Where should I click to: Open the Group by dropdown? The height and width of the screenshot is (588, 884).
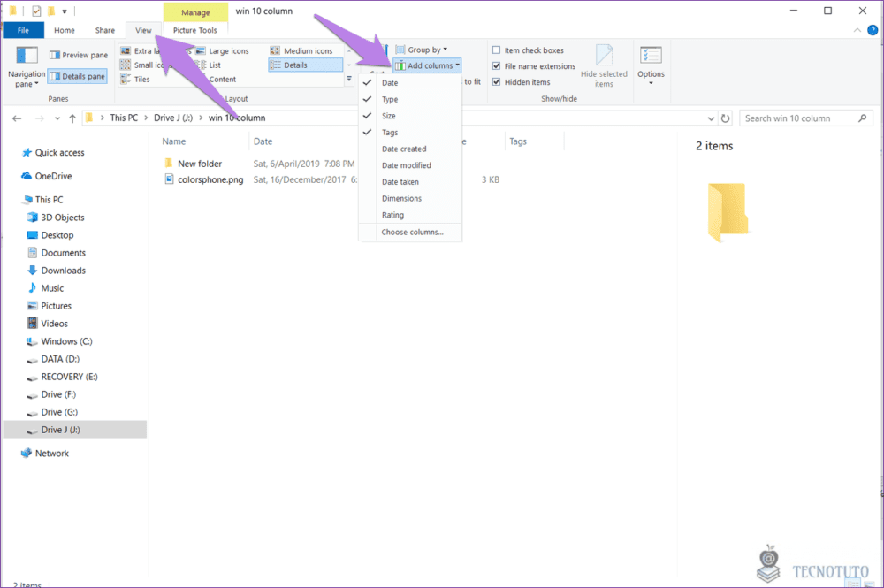[x=422, y=50]
